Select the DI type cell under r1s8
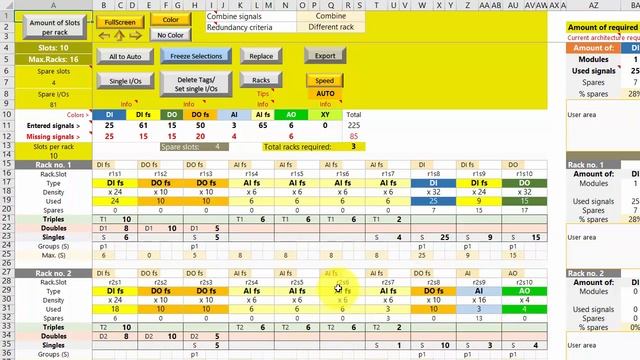Screen dimensions: 640x360 (x=433, y=183)
